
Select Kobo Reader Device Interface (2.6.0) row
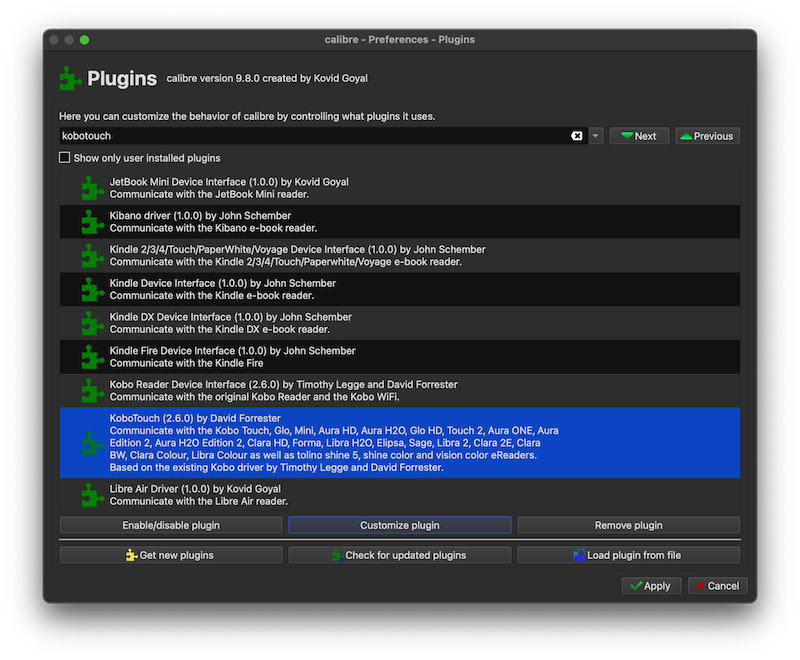[x=399, y=391]
